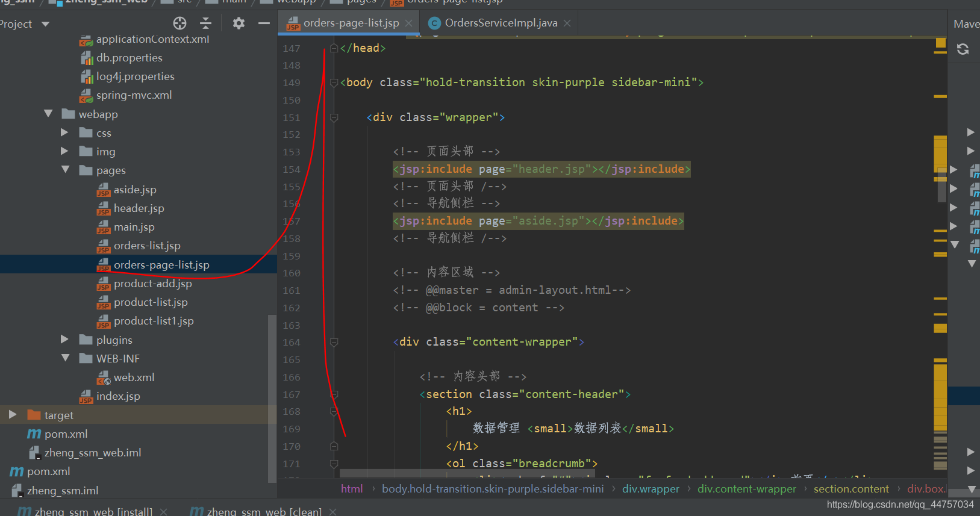Click the div.content-wrapper breadcrumb
The width and height of the screenshot is (980, 516).
(747, 489)
